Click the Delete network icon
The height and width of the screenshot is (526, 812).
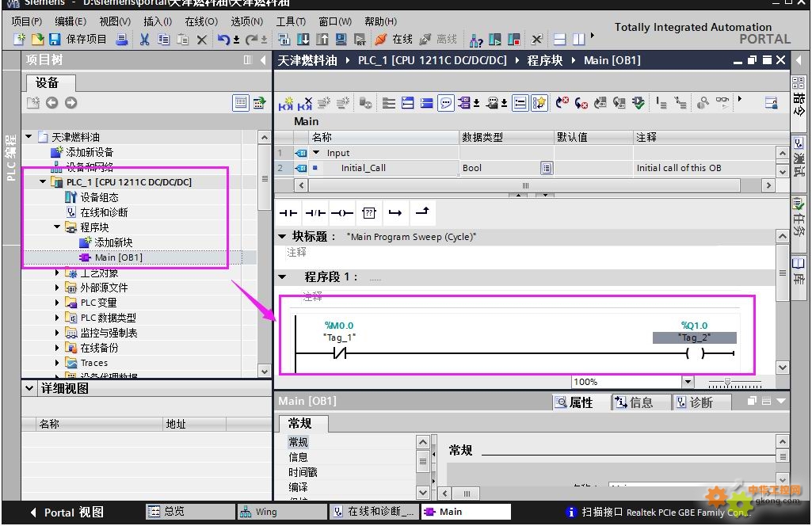[304, 104]
